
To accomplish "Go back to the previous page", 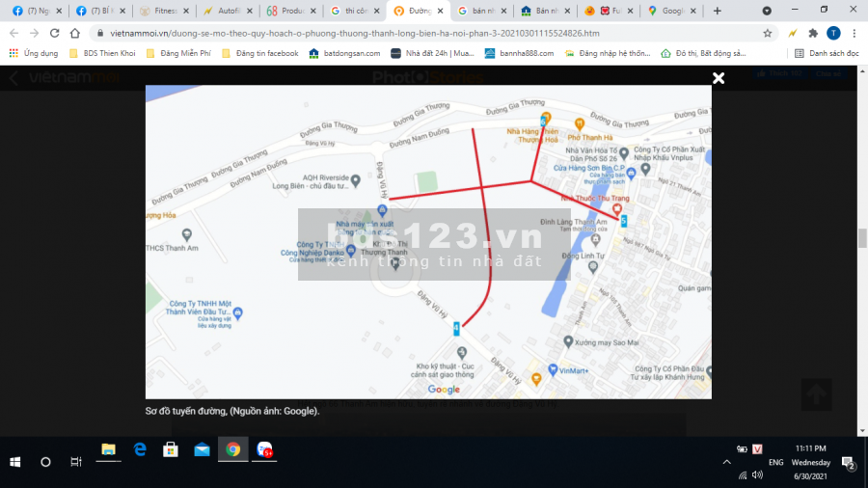I will (x=14, y=33).
